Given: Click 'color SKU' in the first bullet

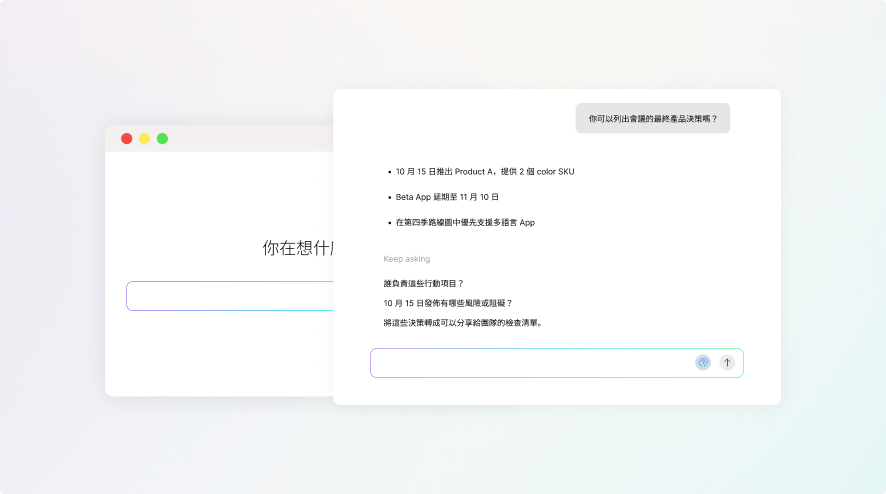Looking at the screenshot, I should point(555,172).
